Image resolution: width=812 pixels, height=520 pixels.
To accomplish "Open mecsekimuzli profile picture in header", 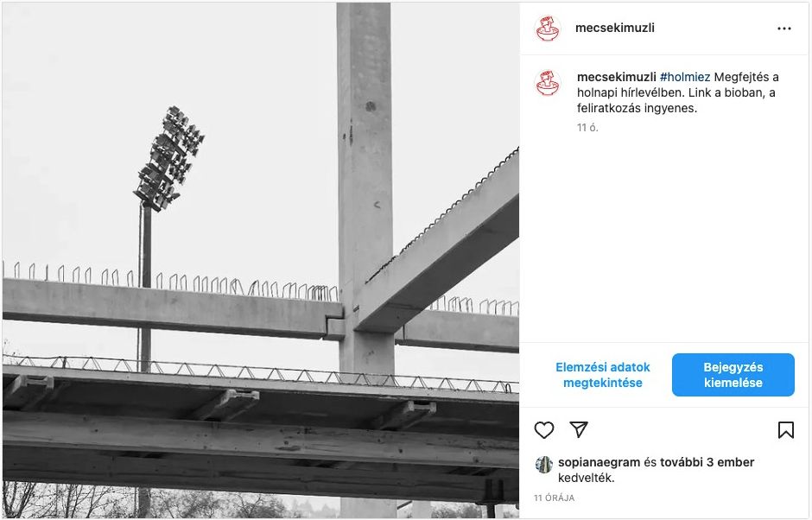I will click(548, 29).
